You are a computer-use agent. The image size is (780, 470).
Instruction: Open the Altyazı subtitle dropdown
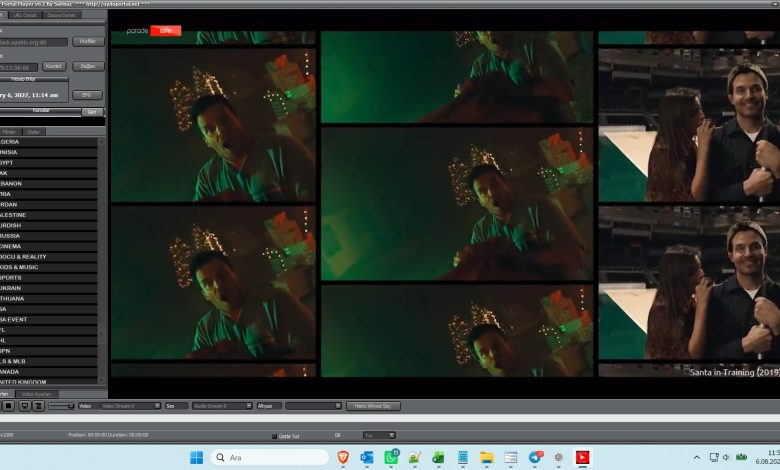tap(313, 406)
